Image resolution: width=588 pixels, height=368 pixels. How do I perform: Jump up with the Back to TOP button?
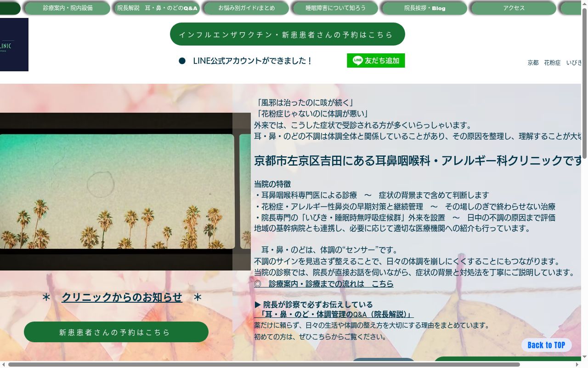pyautogui.click(x=547, y=345)
